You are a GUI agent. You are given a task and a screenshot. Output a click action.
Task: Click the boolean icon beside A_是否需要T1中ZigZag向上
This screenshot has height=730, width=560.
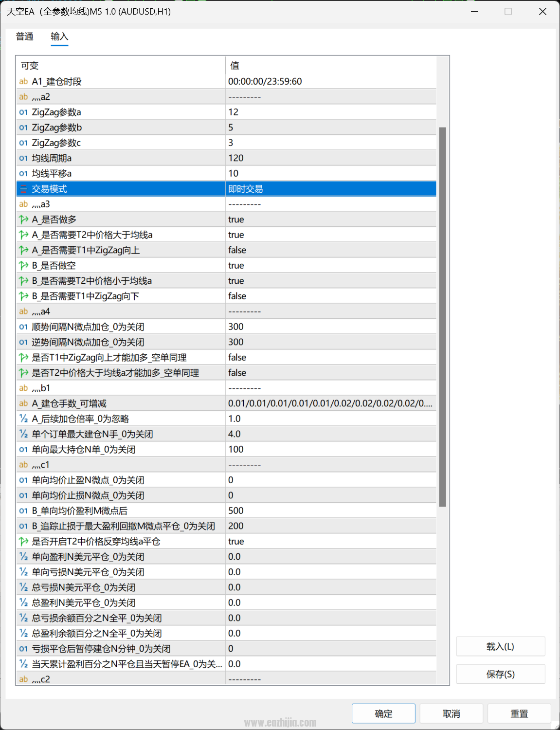(23, 250)
